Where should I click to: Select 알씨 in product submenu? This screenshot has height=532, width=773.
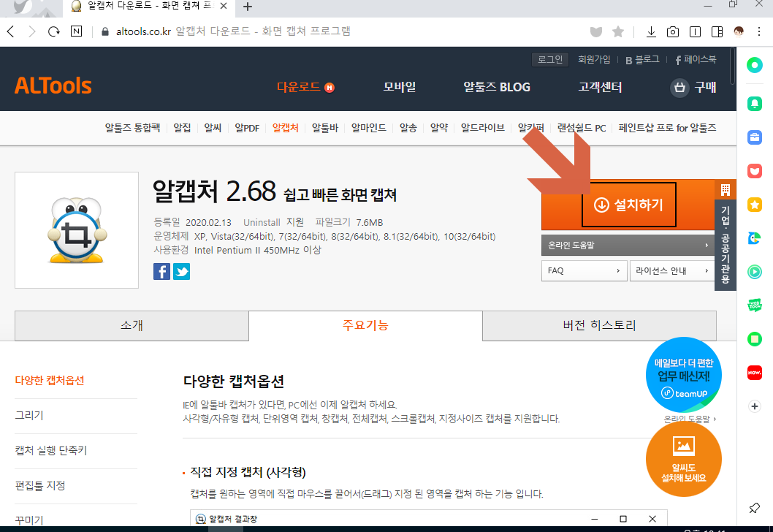coord(213,128)
